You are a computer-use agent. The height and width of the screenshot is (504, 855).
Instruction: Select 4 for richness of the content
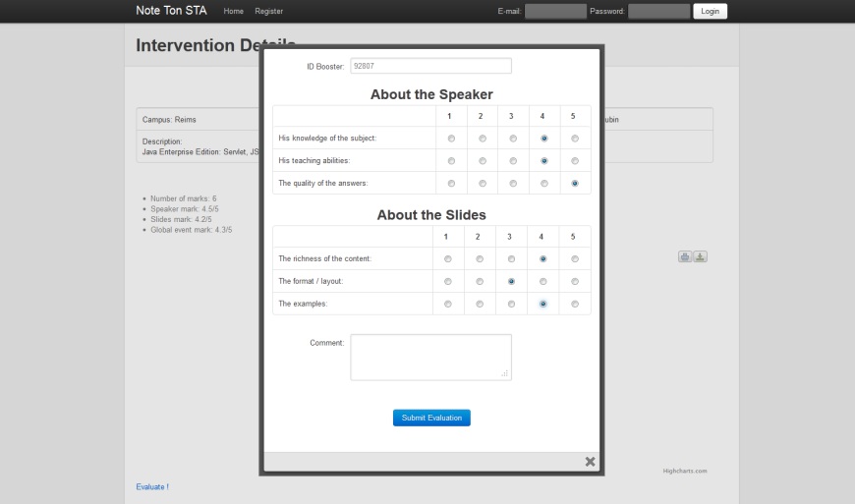pos(543,258)
